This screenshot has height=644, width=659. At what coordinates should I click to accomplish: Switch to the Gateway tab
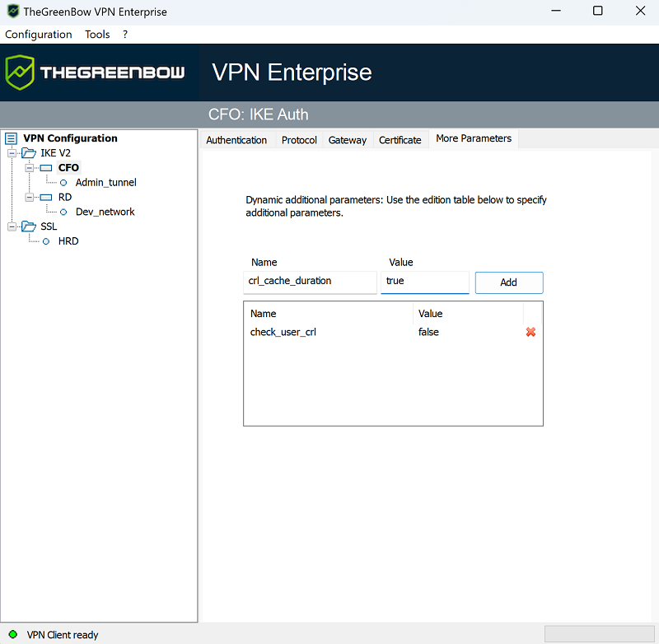348,140
